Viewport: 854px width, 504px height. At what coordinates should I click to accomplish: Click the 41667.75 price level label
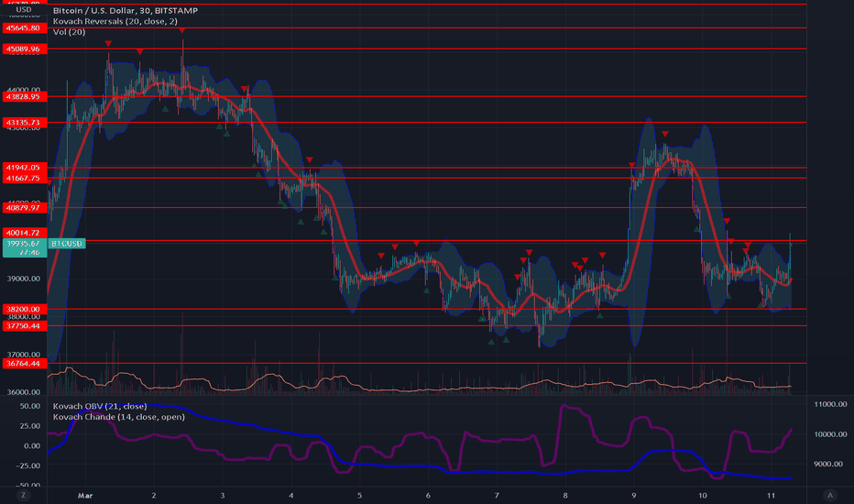25,178
